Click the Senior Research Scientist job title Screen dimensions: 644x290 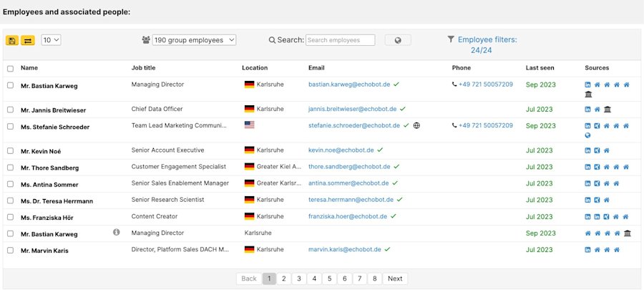coord(167,199)
